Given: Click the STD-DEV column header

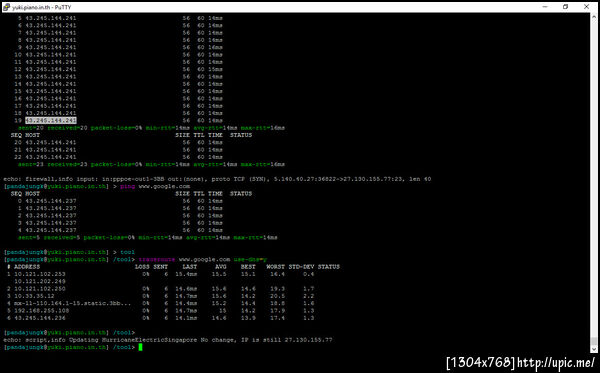Looking at the screenshot, I should (x=301, y=267).
